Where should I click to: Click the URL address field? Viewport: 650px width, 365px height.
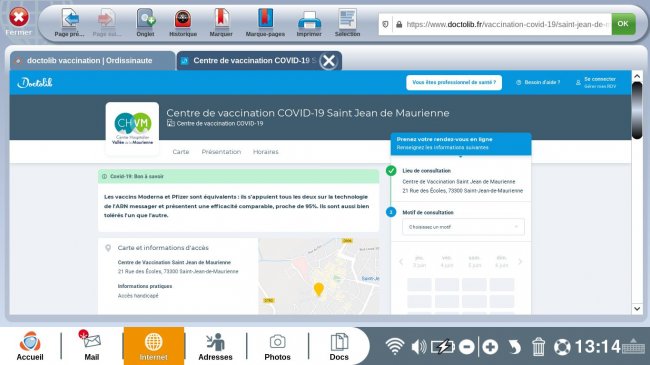click(x=495, y=24)
